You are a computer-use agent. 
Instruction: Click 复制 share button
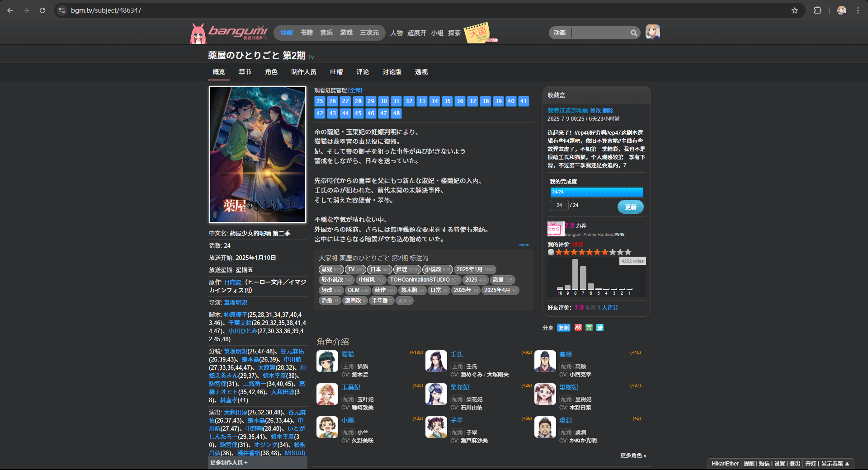point(564,328)
